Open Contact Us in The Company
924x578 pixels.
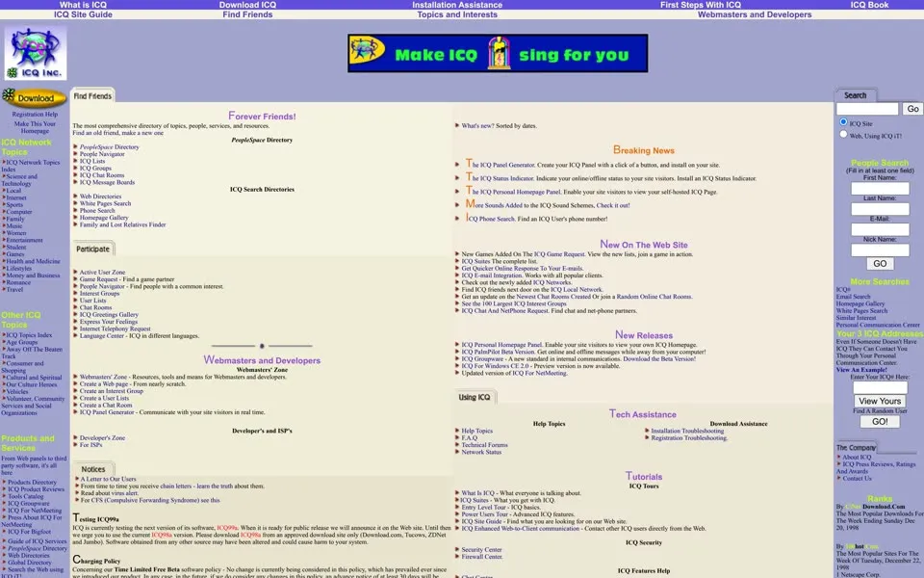point(857,479)
